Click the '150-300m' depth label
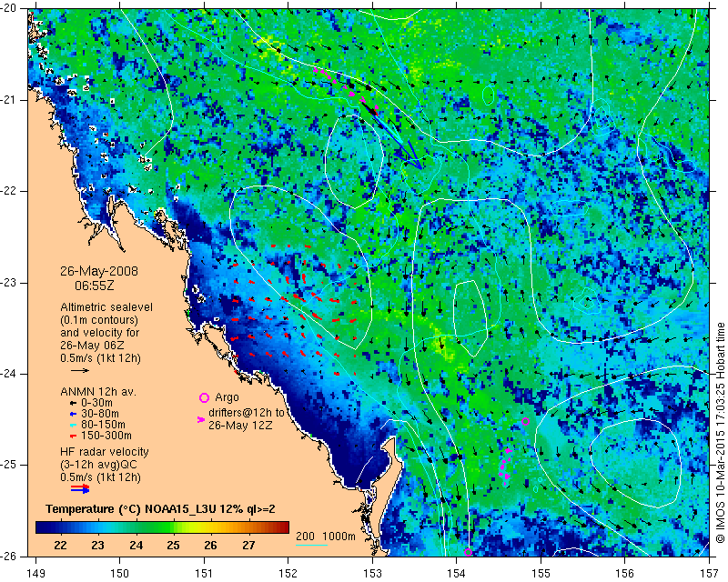This screenshot has height=582, width=728. [106, 436]
